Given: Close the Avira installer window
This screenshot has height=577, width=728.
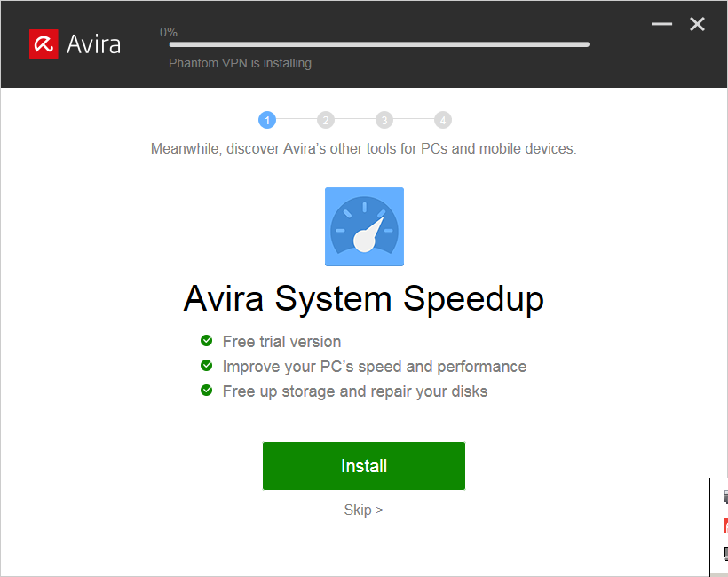Looking at the screenshot, I should click(697, 24).
